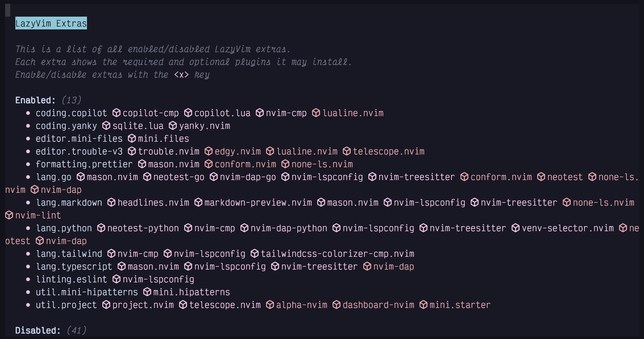Toggle the lang.go extra bullet
The height and width of the screenshot is (339, 644).
[x=28, y=177]
